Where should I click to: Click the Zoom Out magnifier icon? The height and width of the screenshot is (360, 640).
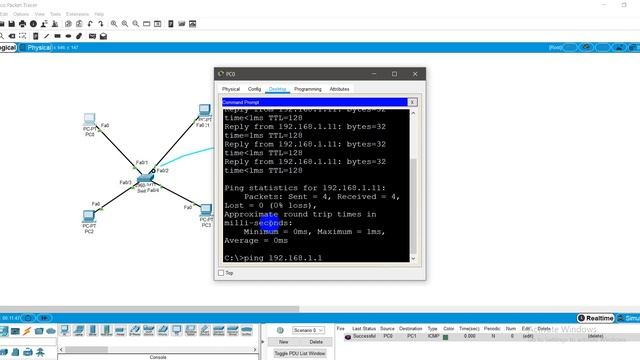(x=136, y=24)
